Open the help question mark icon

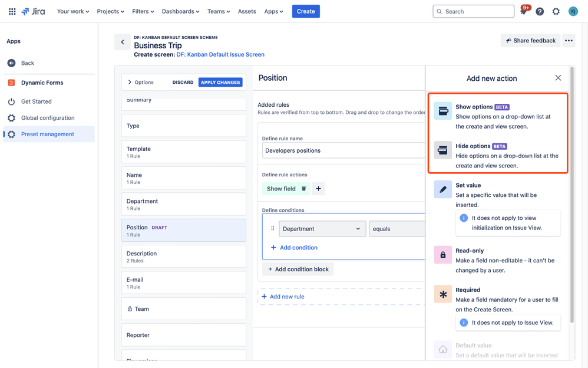pyautogui.click(x=540, y=12)
